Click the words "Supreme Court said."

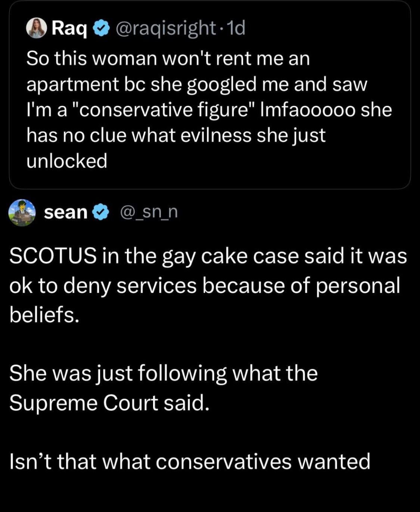(x=108, y=402)
